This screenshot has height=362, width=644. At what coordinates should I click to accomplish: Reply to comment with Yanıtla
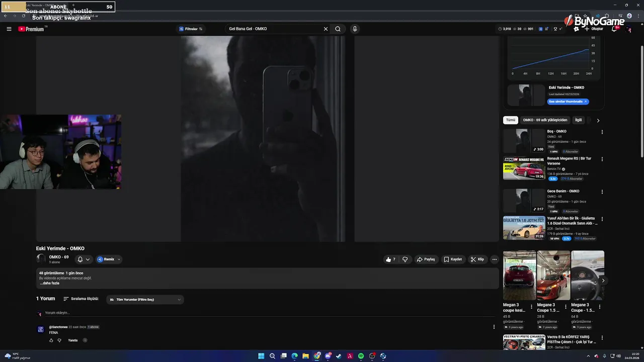(73, 340)
